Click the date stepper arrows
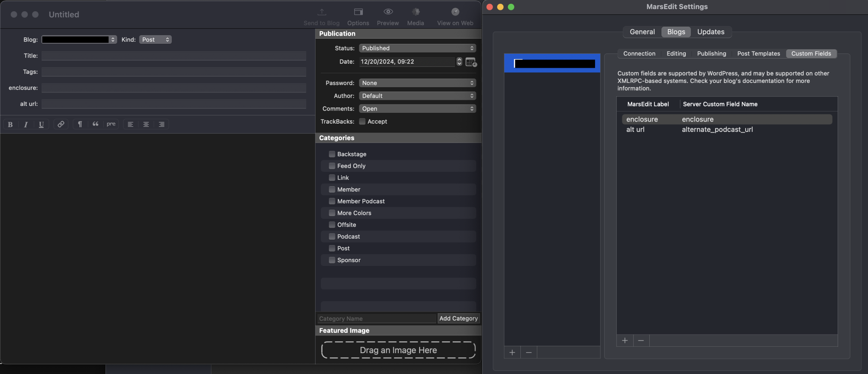 click(x=459, y=62)
